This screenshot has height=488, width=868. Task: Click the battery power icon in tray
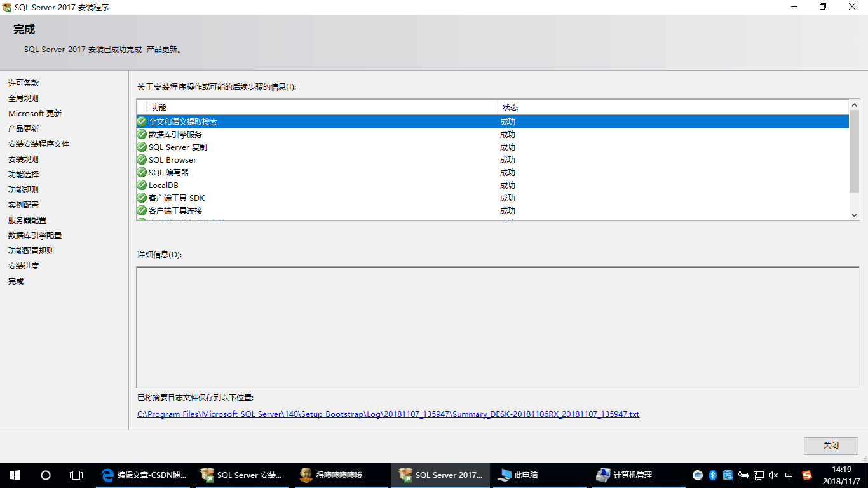coord(743,475)
